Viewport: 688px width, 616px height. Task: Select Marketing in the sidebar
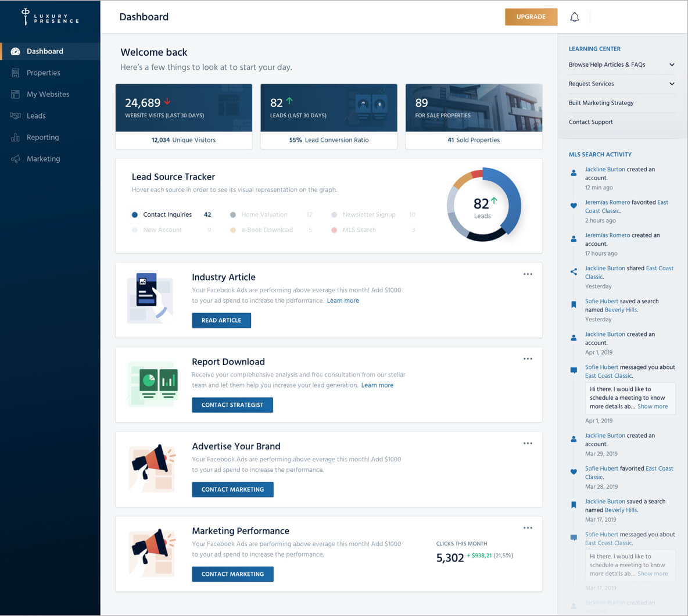point(50,159)
